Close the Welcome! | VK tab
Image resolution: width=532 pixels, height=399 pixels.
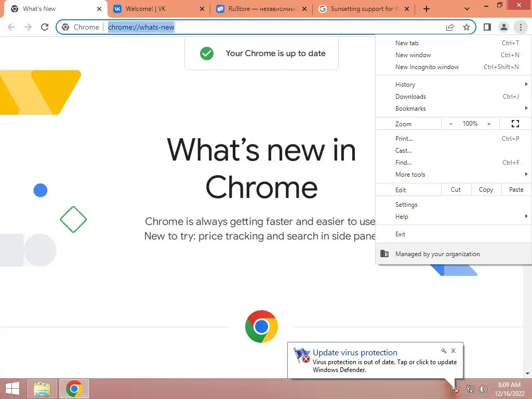click(202, 9)
